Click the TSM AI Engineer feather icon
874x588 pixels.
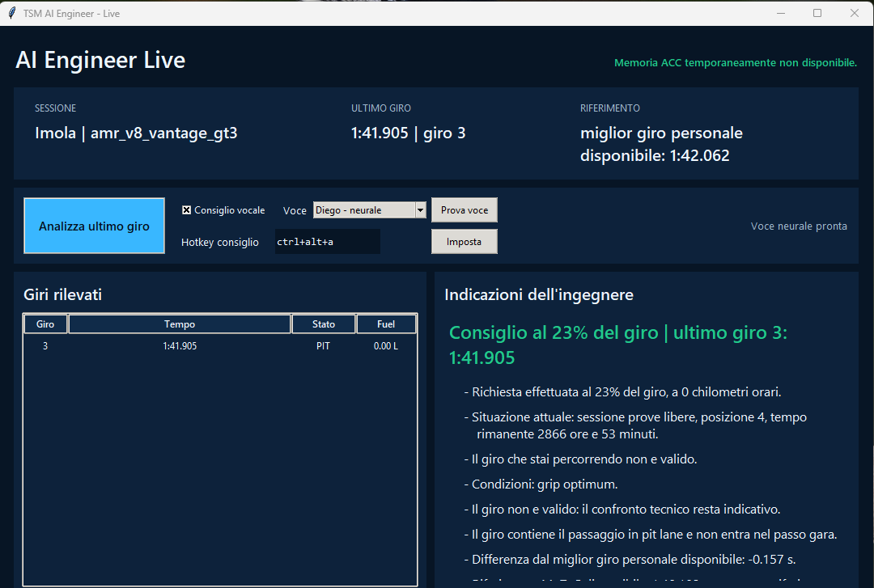click(x=11, y=14)
